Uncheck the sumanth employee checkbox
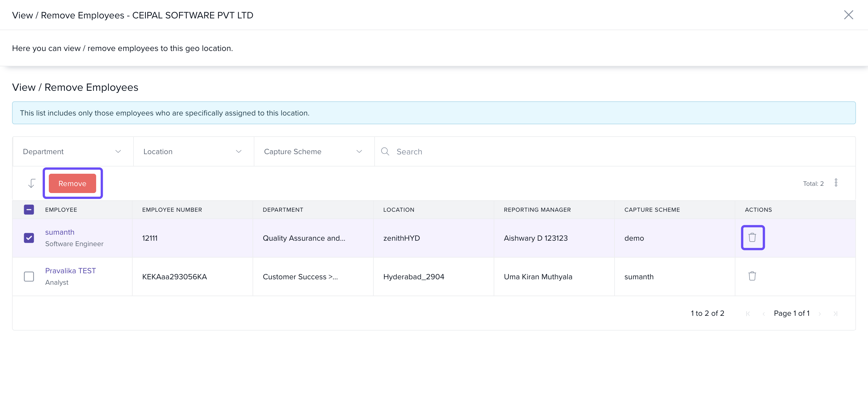This screenshot has height=393, width=868. [29, 238]
